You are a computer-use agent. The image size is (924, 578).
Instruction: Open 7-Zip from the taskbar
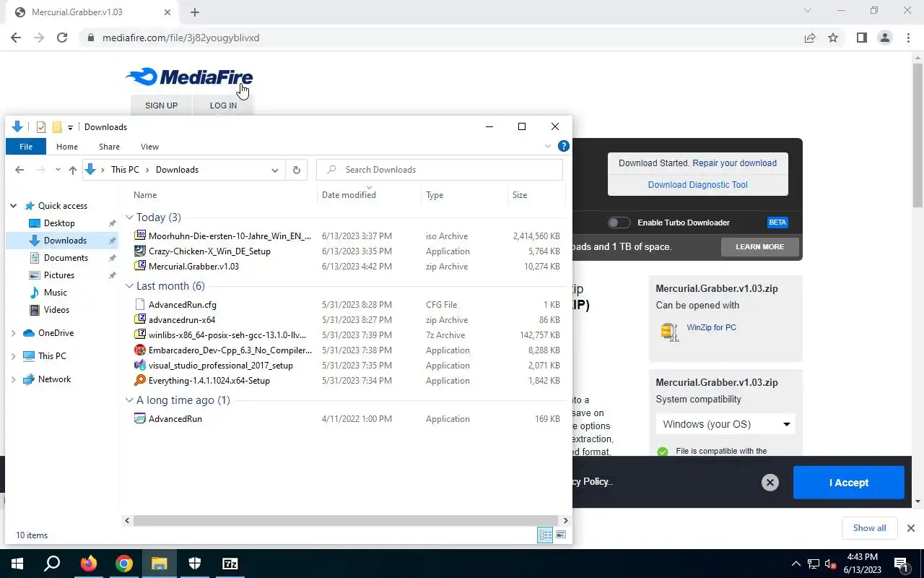[230, 564]
